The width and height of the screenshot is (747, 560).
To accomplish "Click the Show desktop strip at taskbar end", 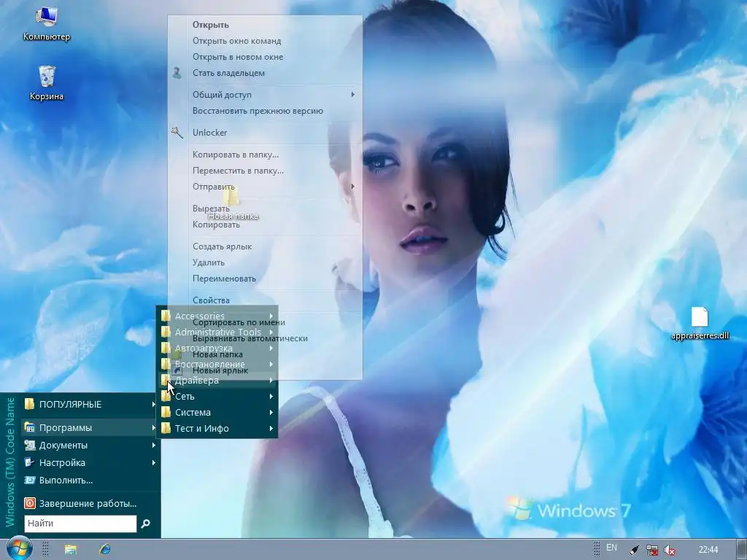I will point(741,550).
